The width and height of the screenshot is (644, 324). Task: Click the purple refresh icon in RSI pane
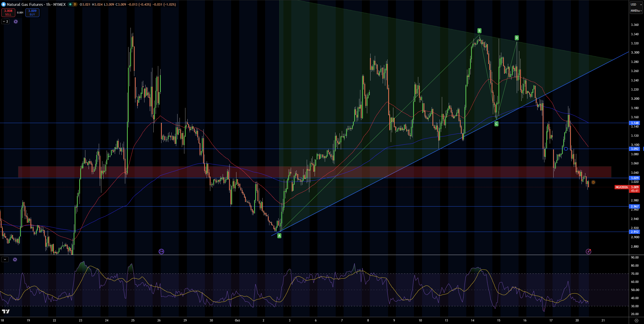(x=15, y=260)
